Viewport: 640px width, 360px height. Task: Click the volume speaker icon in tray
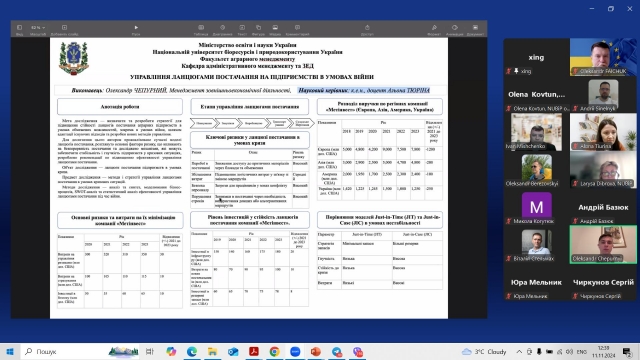[x=569, y=351]
